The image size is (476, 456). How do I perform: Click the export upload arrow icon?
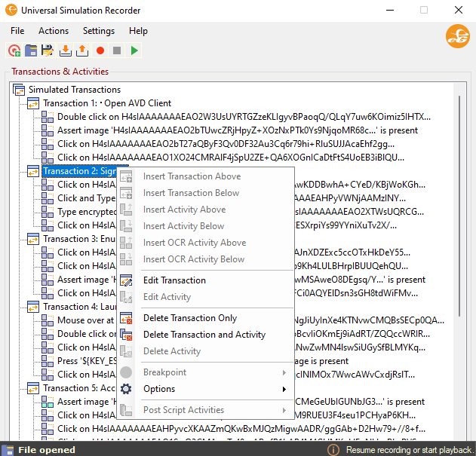point(82,50)
